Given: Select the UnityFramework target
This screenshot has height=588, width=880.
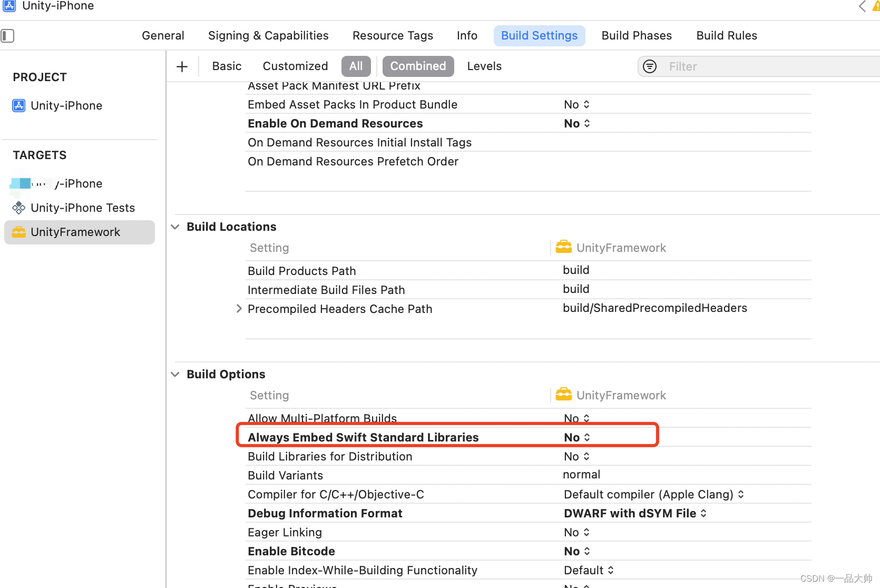Looking at the screenshot, I should coord(80,232).
